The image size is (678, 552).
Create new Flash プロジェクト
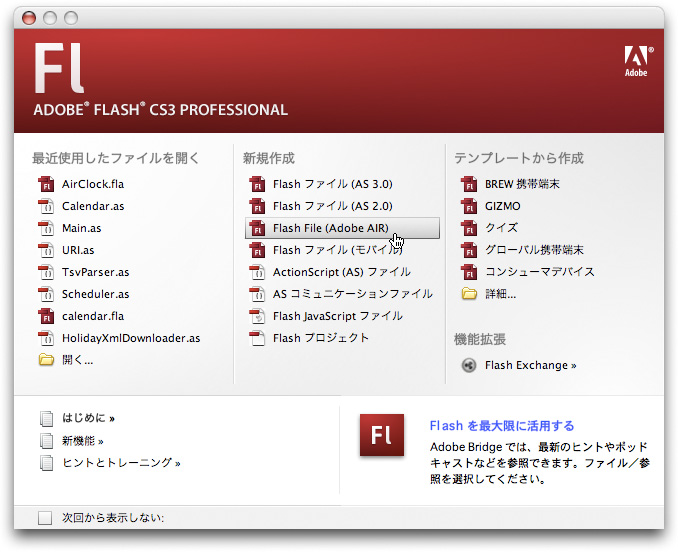(321, 338)
